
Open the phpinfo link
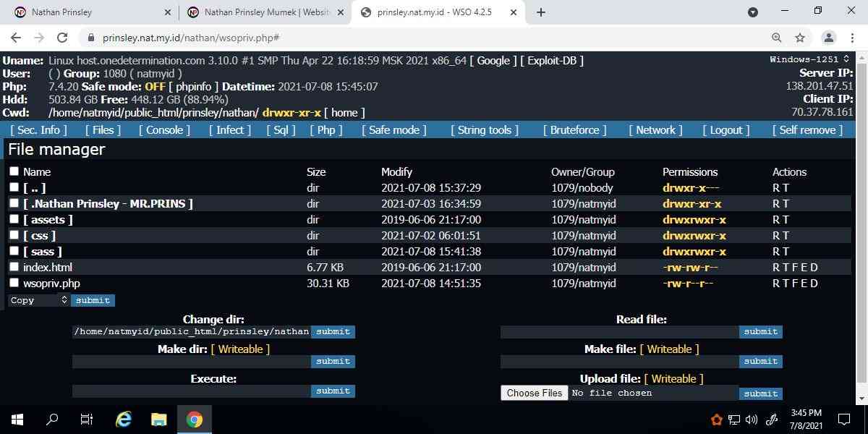point(194,87)
